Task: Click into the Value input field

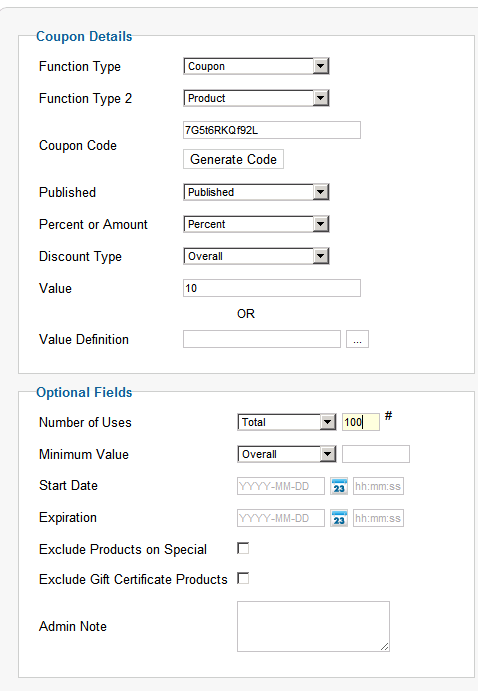Action: point(272,288)
